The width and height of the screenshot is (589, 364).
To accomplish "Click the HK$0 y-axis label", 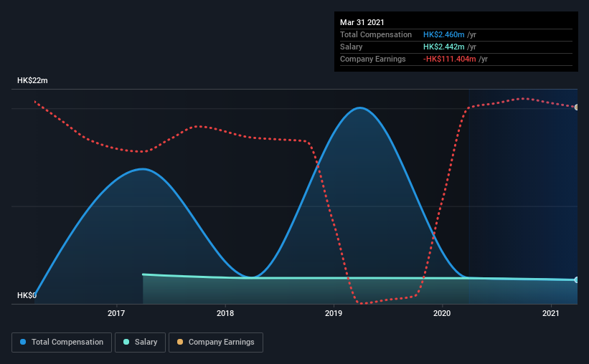I will (27, 295).
